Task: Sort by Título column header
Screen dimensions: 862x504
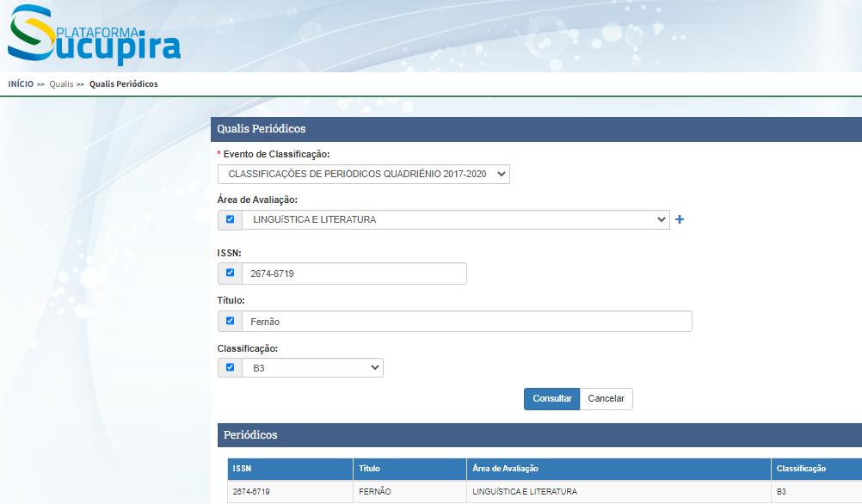Action: (410, 469)
